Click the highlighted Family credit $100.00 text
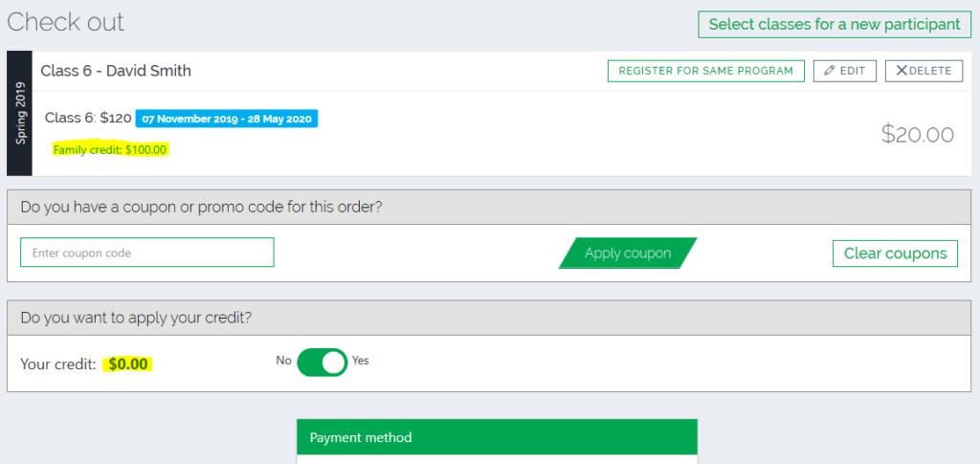980x464 pixels. click(110, 150)
